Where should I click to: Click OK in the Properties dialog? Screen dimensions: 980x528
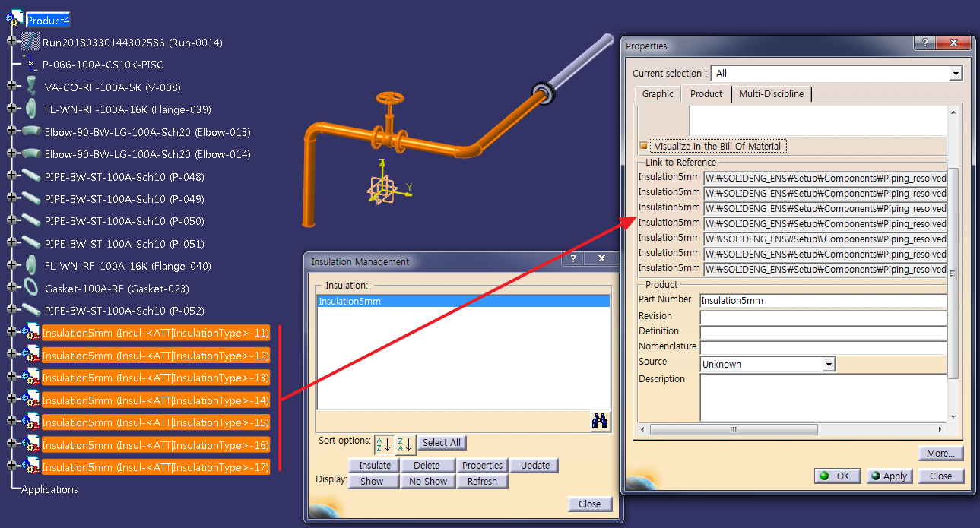pos(837,476)
